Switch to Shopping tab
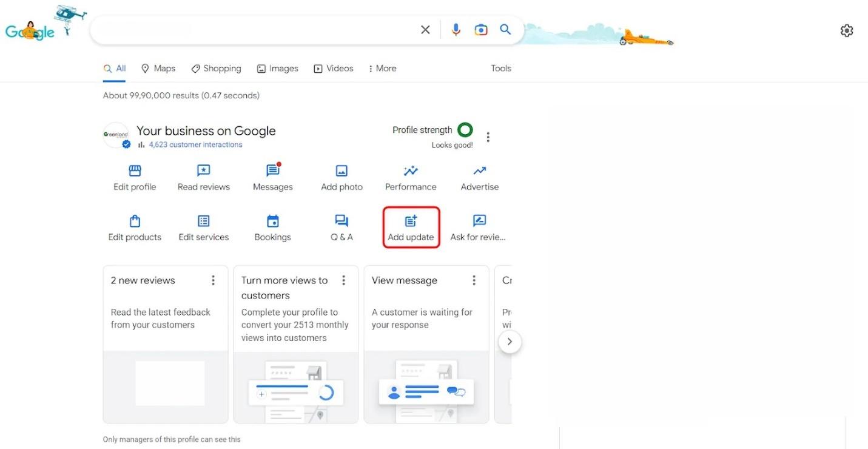 click(x=216, y=69)
